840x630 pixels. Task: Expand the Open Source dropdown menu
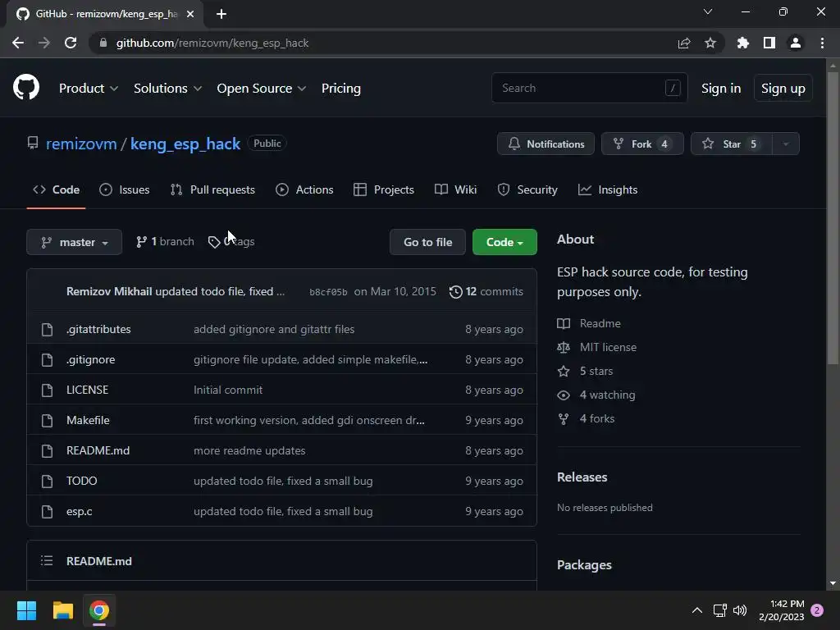(262, 89)
